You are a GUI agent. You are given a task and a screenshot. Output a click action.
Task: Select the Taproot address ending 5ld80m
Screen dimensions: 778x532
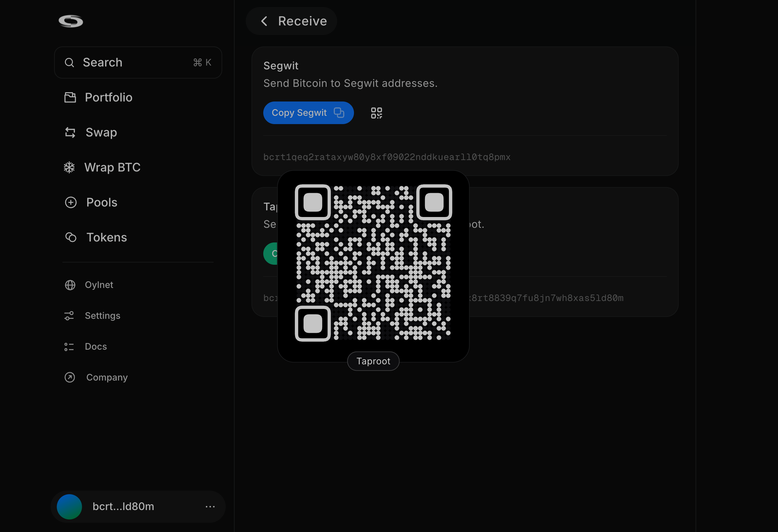click(546, 298)
